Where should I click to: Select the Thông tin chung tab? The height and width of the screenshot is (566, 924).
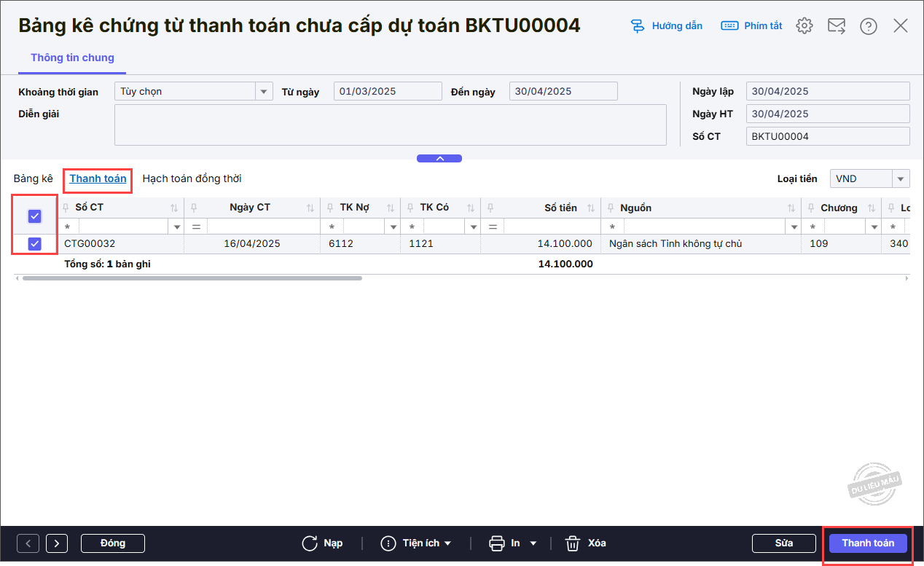[72, 58]
